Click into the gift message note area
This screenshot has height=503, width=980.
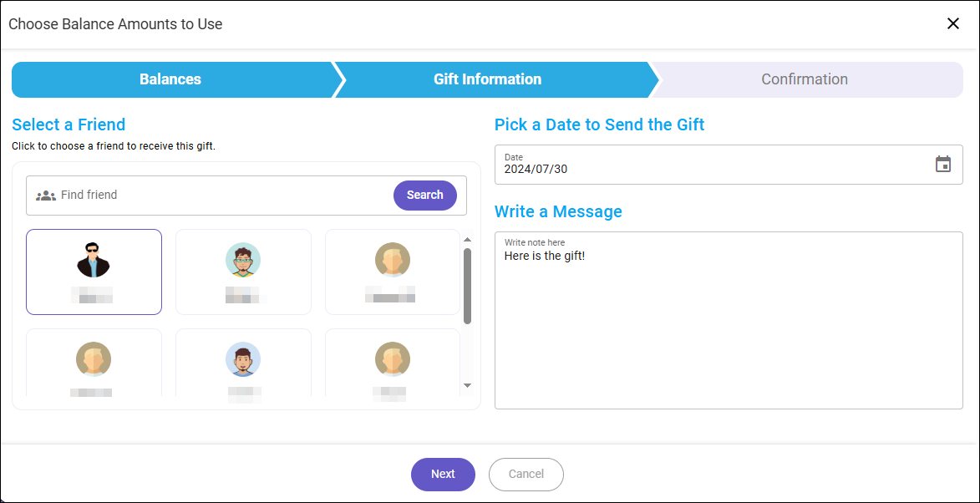pyautogui.click(x=729, y=321)
